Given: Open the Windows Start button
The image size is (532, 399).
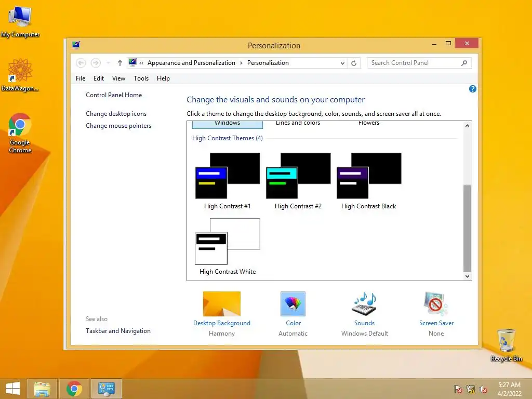Looking at the screenshot, I should coord(13,389).
